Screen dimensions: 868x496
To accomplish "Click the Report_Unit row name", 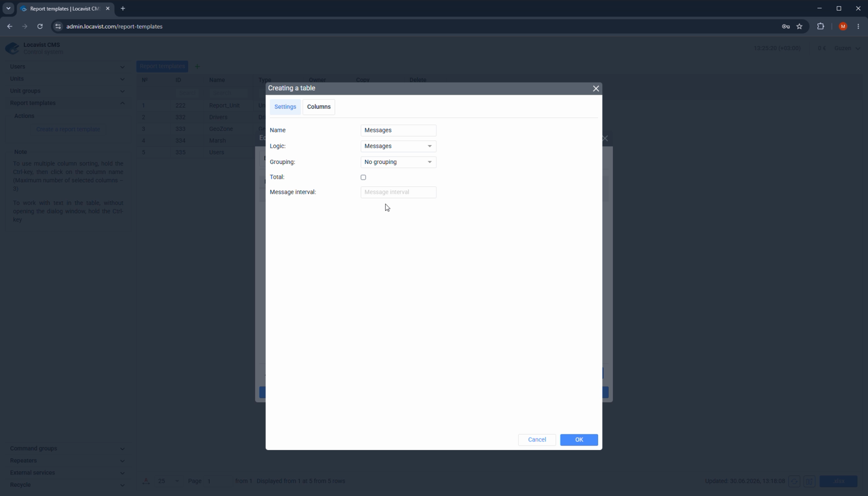I will point(224,105).
